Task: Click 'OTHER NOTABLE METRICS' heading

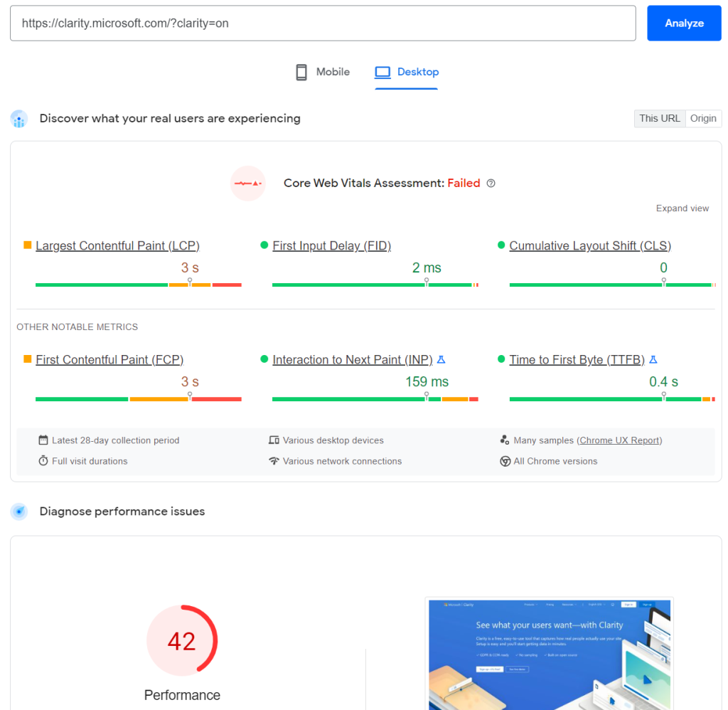Action: (77, 327)
